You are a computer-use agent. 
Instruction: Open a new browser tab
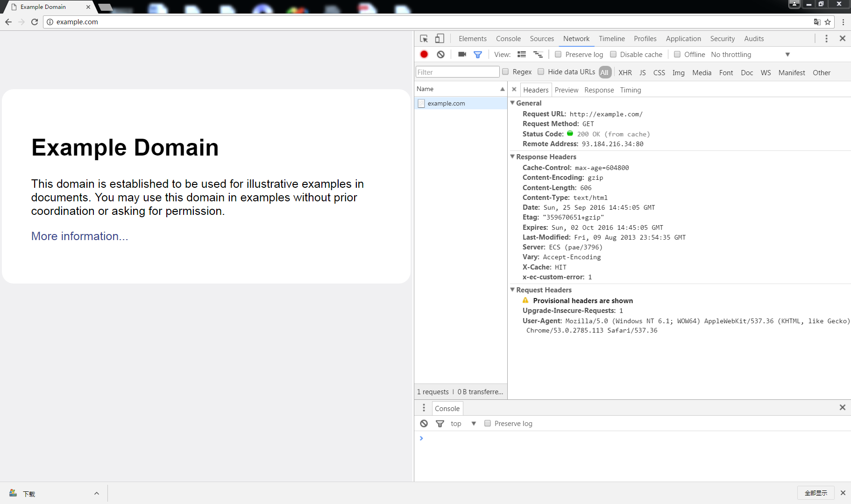[105, 7]
